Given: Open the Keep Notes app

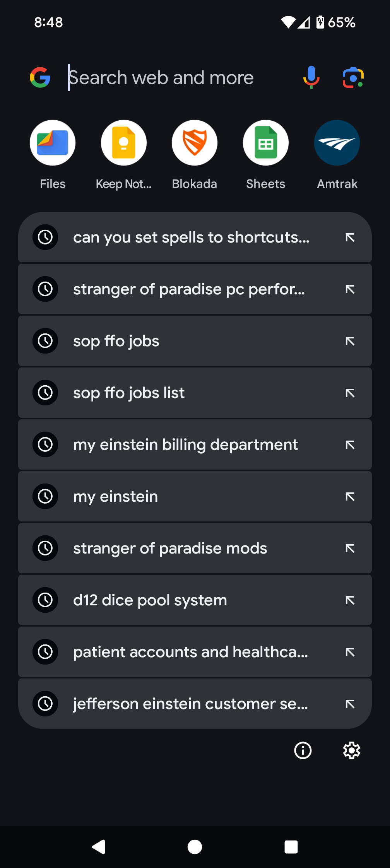Looking at the screenshot, I should tap(124, 143).
